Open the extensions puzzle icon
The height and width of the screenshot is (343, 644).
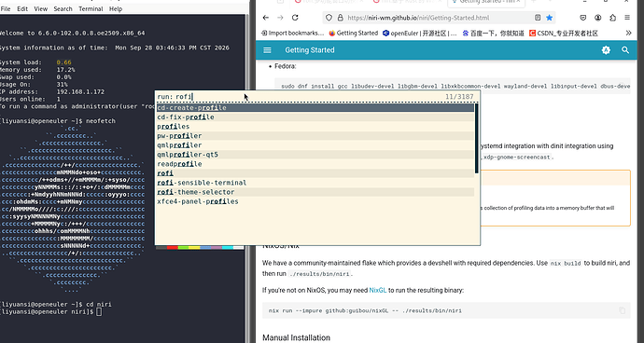point(613,18)
